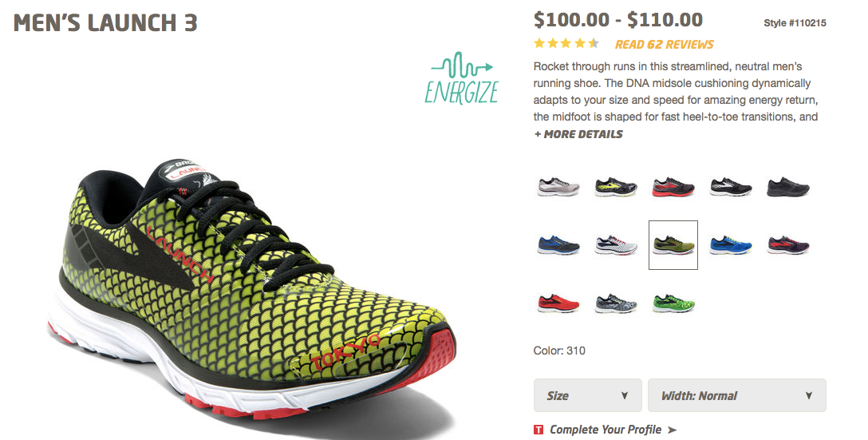Viewport: 868px width, 440px height.
Task: Select the currently highlighted olive shoe swatch
Action: click(x=673, y=245)
